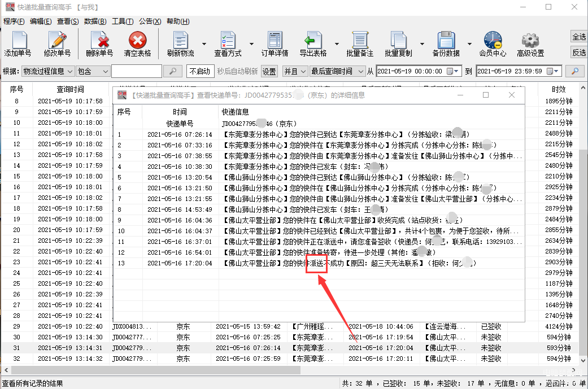
Task: Open the 数据(B) menu
Action: tap(95, 21)
